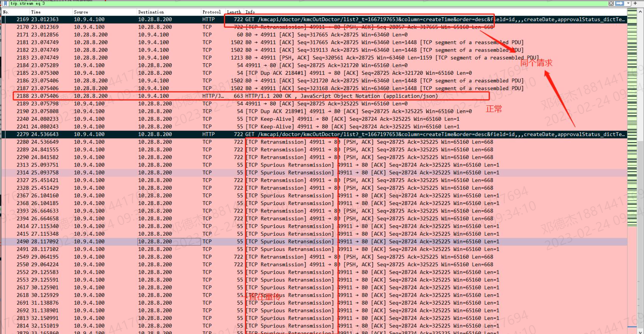This screenshot has height=334, width=644.
Task: Sort packets by the Protocol column header
Action: coord(213,12)
